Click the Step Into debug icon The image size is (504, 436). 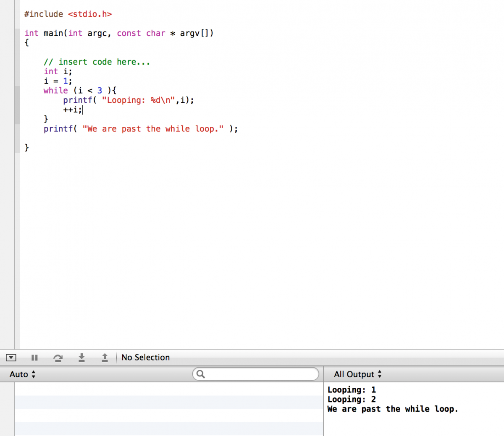point(81,358)
